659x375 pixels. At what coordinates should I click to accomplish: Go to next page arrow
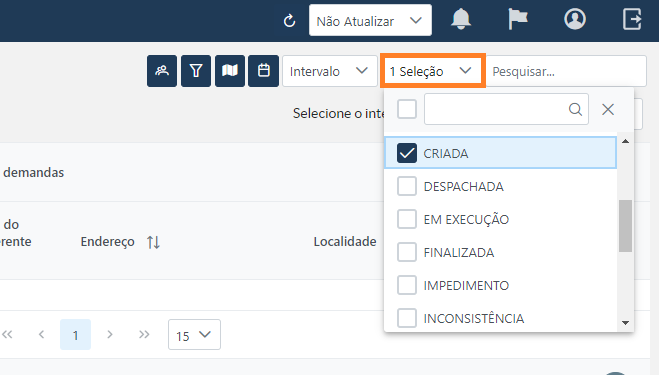click(110, 334)
